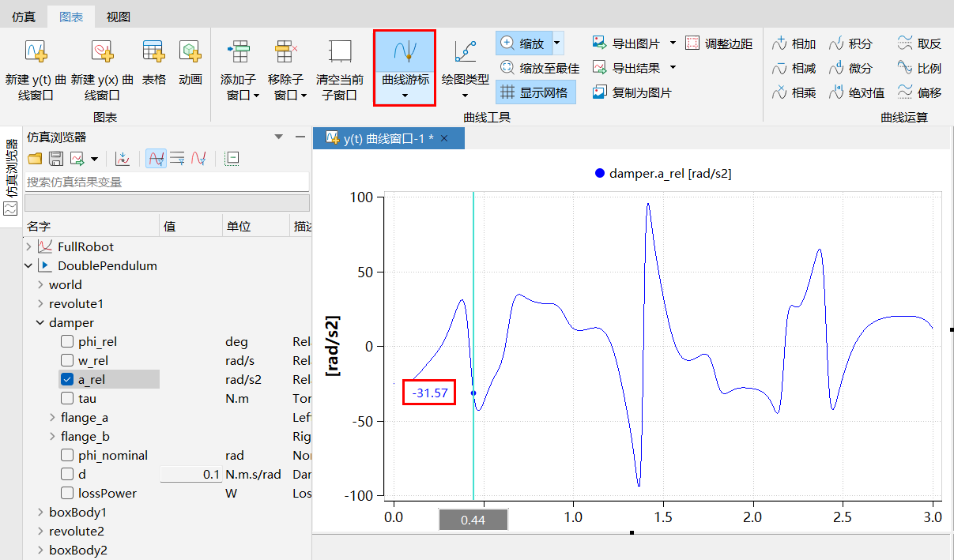
Task: Click the 新建 y(x) 曲线窗口 icon
Action: 102,52
